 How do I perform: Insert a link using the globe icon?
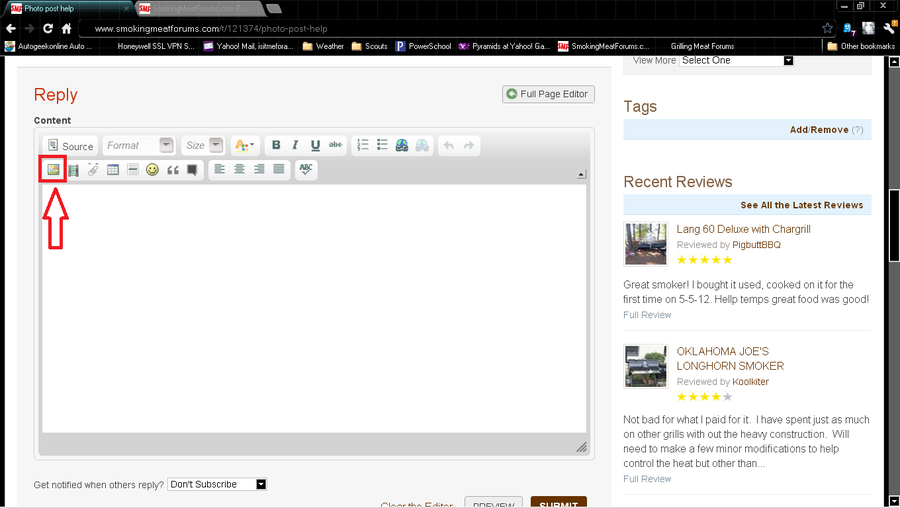[402, 146]
